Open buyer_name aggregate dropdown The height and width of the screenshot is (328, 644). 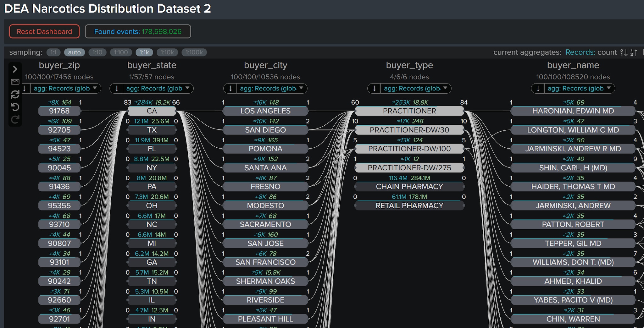click(579, 89)
